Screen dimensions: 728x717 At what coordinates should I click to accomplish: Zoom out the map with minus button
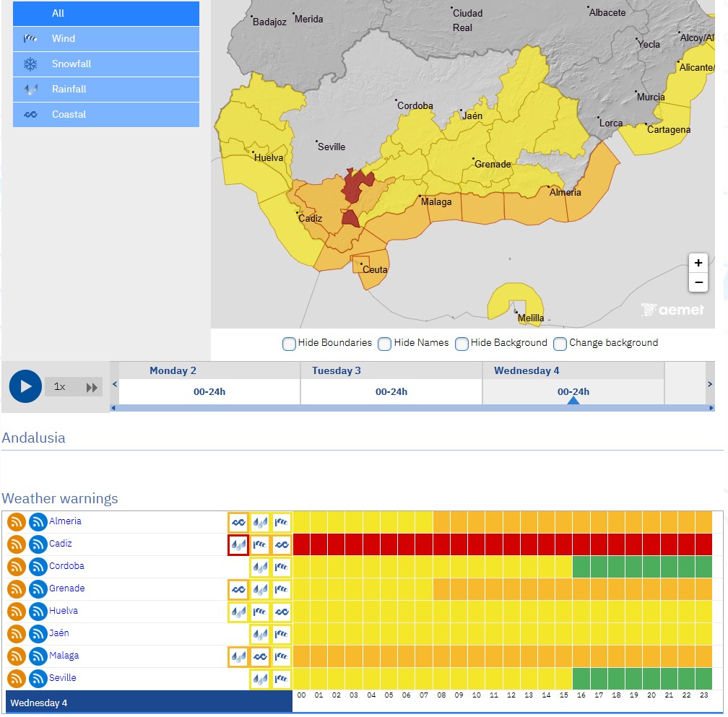click(698, 282)
